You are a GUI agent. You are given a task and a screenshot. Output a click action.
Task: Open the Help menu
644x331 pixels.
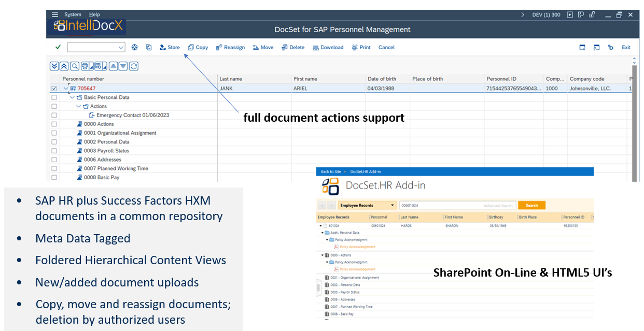[94, 15]
